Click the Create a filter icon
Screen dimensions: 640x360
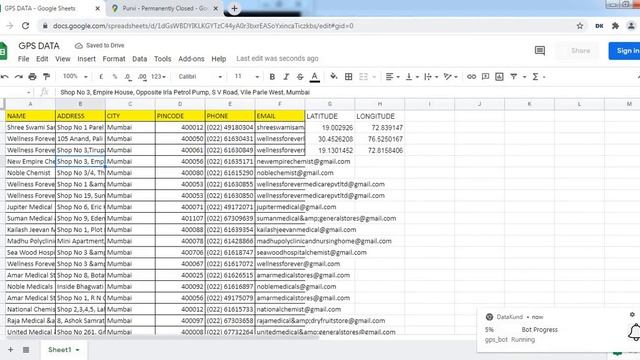pos(513,77)
